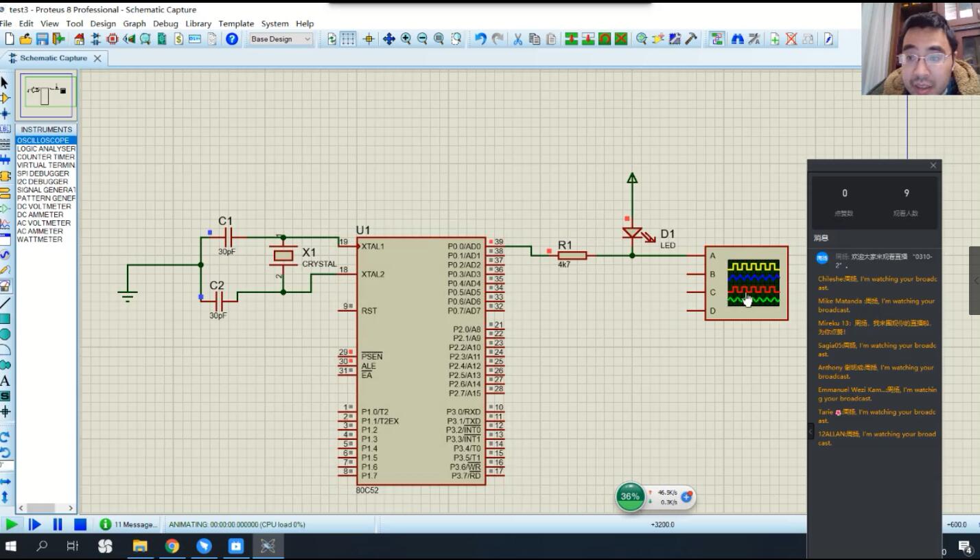The image size is (980, 560).
Task: Click the Save Project icon
Action: pyautogui.click(x=43, y=39)
